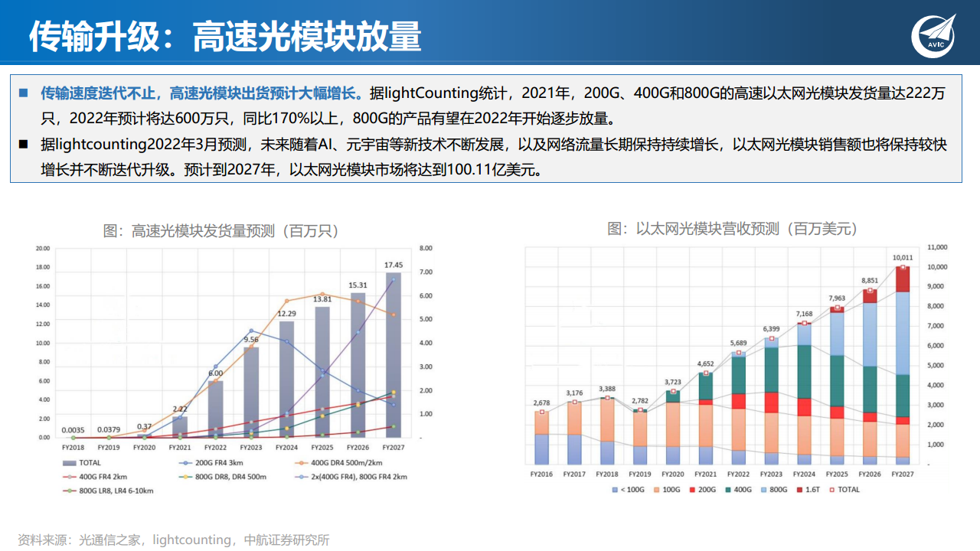Click chart title 图：高速光模块发货量预测（百万只）
The image size is (980, 551).
tap(221, 230)
